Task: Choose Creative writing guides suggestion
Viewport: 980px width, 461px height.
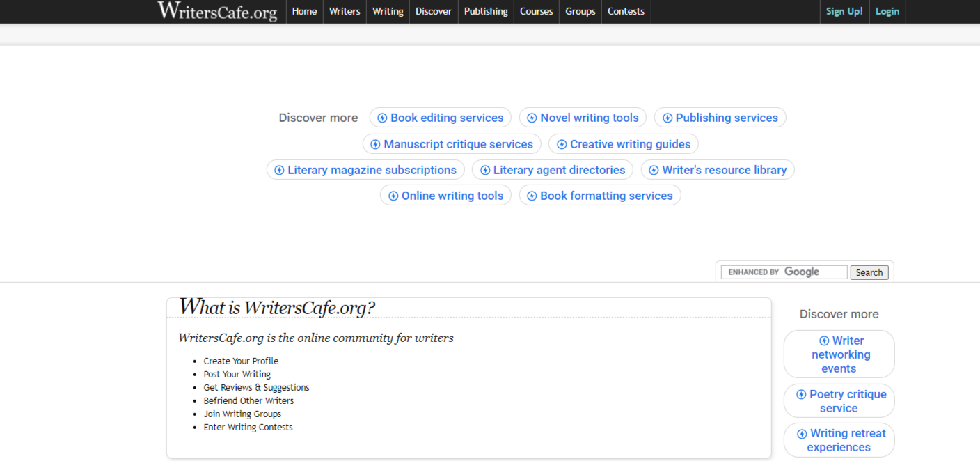Action: [624, 144]
